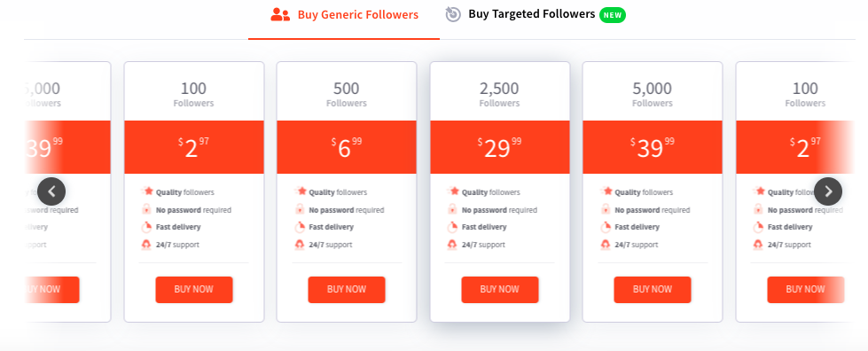Click the Buy Generic Followers people icon

pos(280,15)
